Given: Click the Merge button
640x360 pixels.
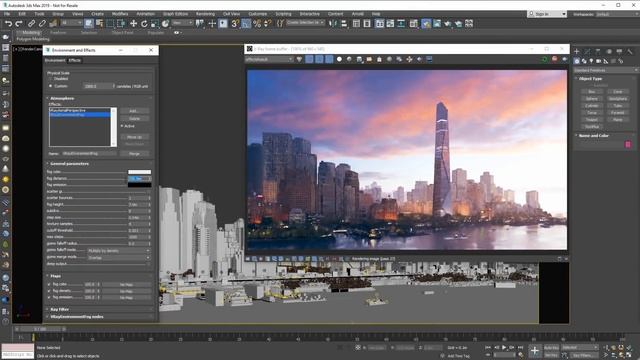Looking at the screenshot, I should (134, 154).
